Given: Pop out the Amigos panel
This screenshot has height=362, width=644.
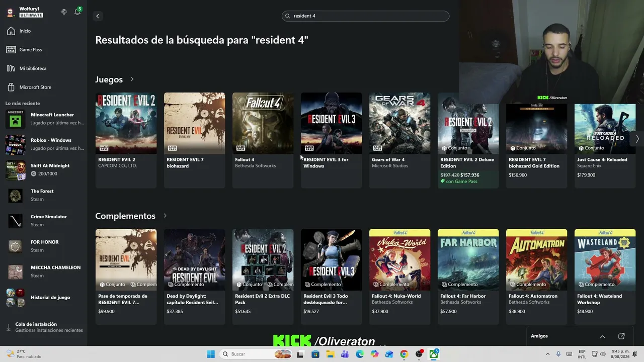Looking at the screenshot, I should click(621, 336).
